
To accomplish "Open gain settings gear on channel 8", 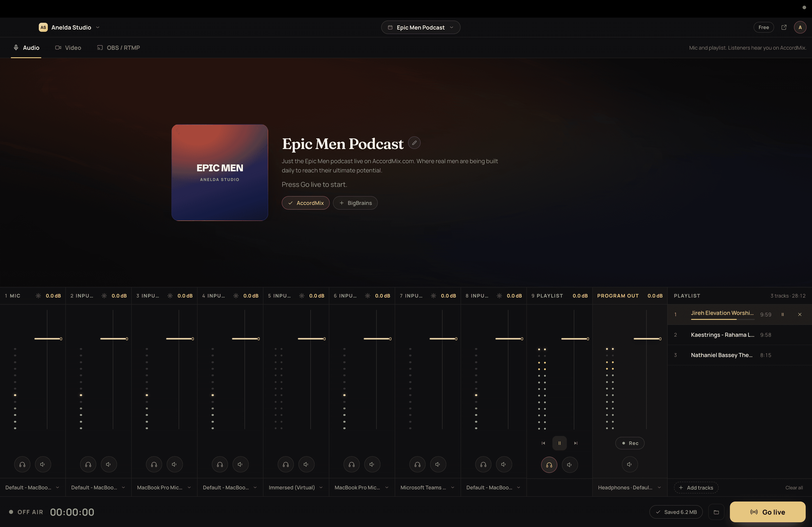I will [499, 296].
